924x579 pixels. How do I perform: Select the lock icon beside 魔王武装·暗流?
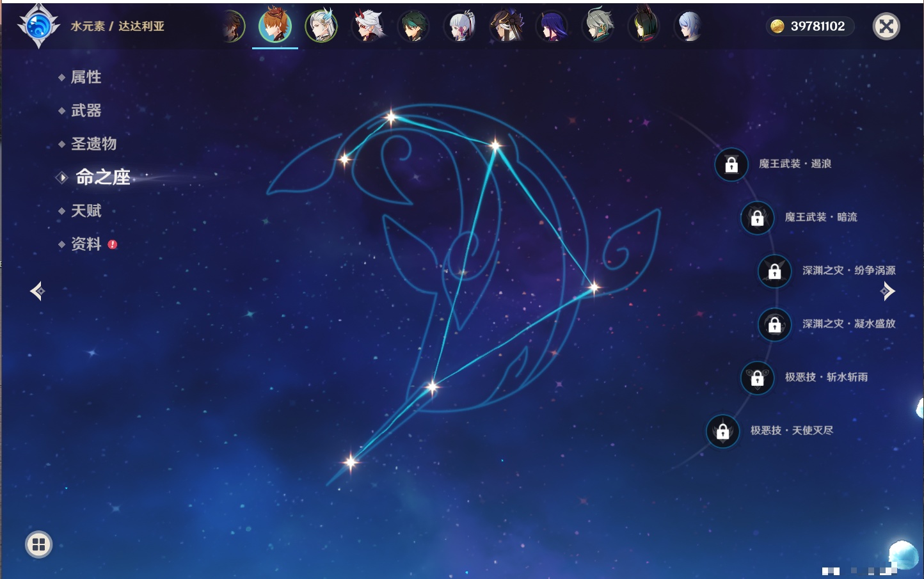click(757, 218)
